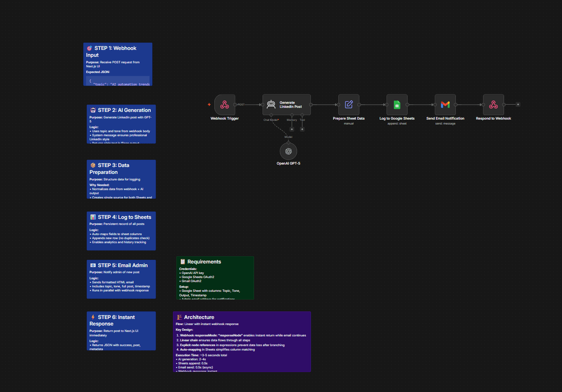Add a node after Respond to Webhook
Viewport: 562px width, 392px height.
point(518,104)
